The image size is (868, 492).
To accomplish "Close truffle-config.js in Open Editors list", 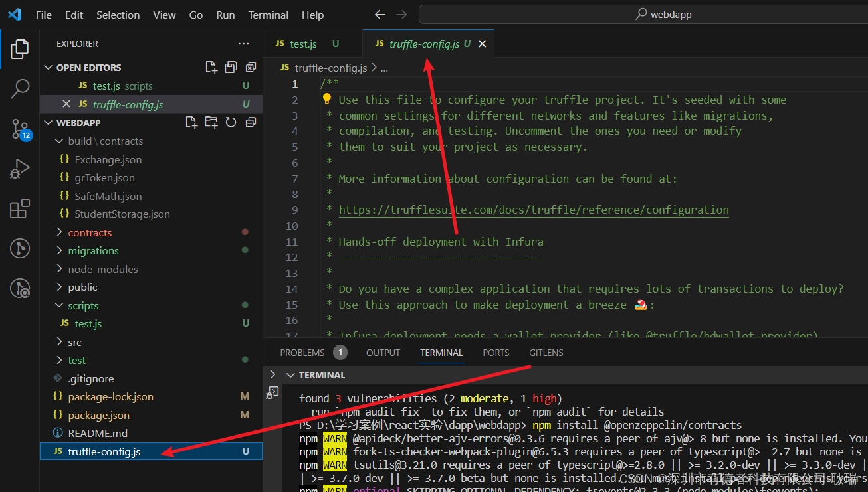I will tap(66, 104).
